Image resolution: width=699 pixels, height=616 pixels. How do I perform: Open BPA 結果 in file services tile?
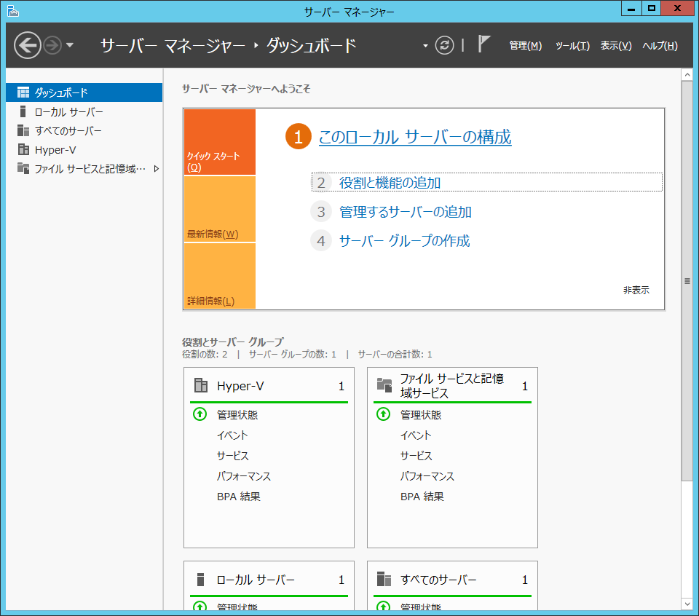422,497
